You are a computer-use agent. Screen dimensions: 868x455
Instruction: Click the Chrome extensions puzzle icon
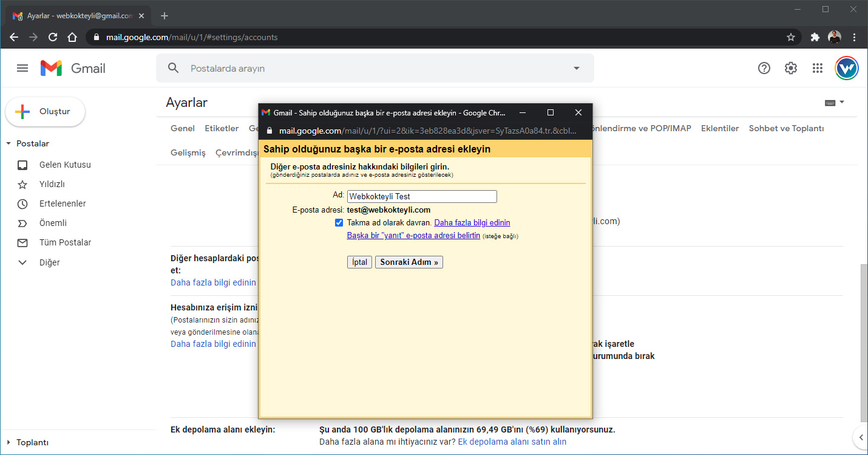click(x=815, y=37)
